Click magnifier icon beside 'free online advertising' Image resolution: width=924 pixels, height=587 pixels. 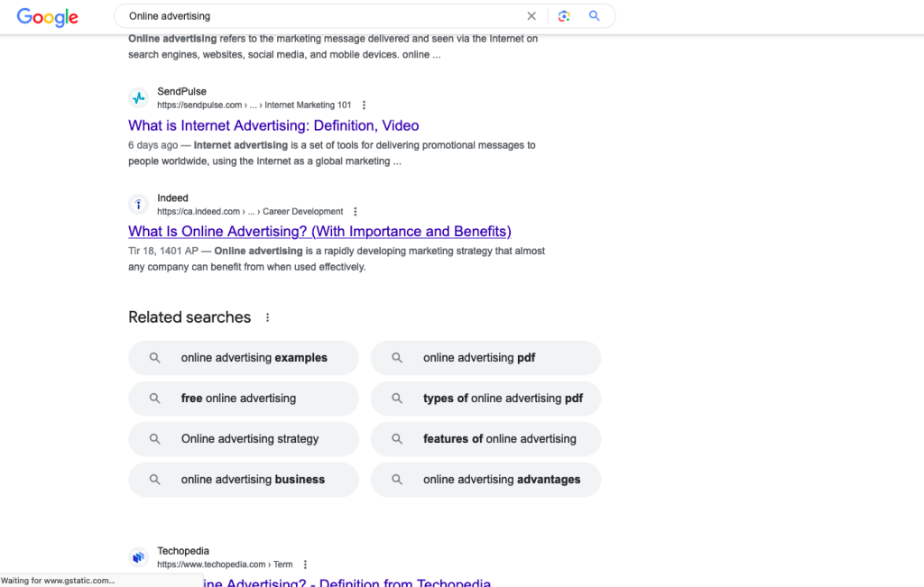point(154,399)
